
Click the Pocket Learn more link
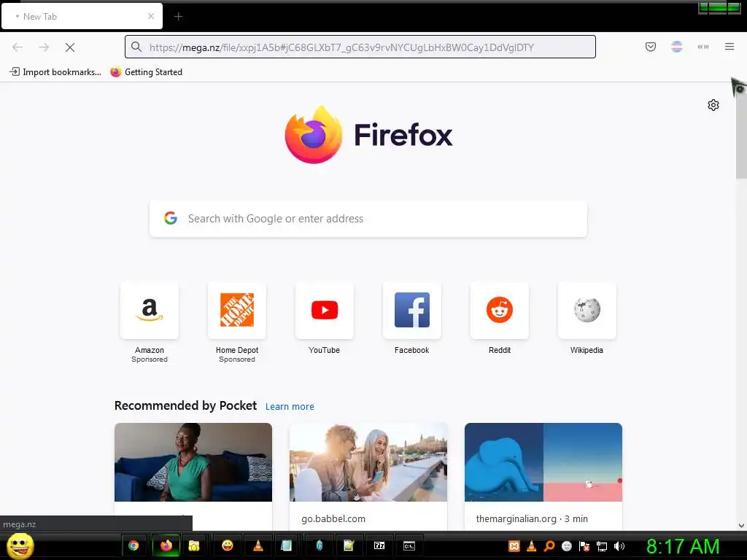(290, 407)
